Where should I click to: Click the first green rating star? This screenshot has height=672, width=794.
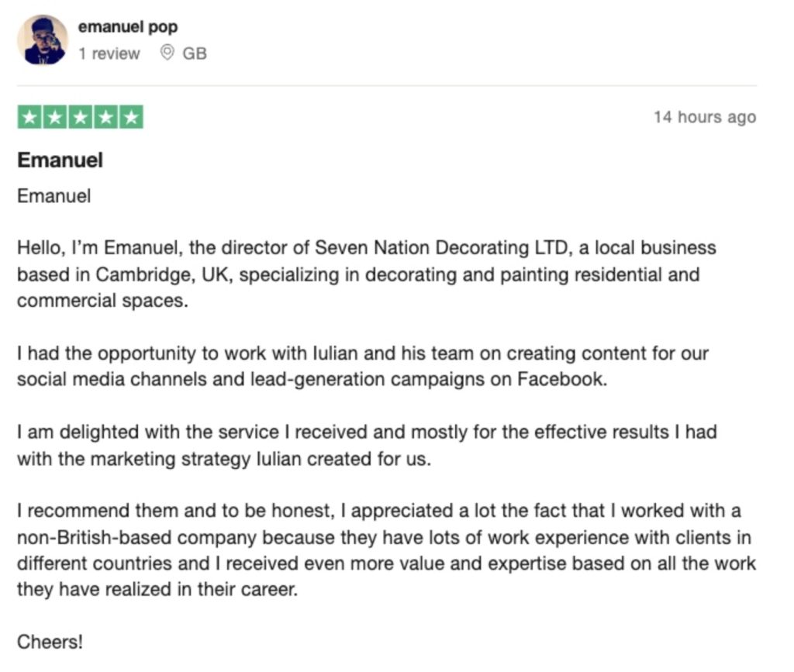(30, 118)
